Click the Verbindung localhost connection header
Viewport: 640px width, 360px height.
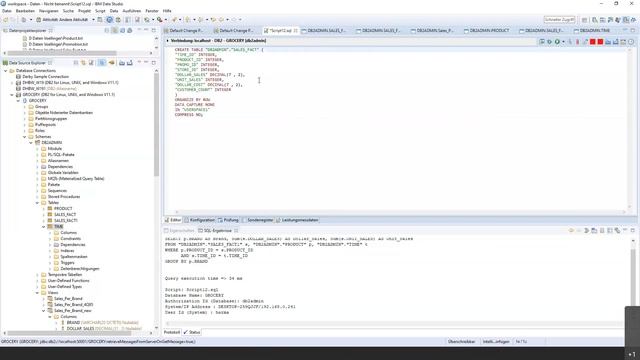tap(218, 41)
